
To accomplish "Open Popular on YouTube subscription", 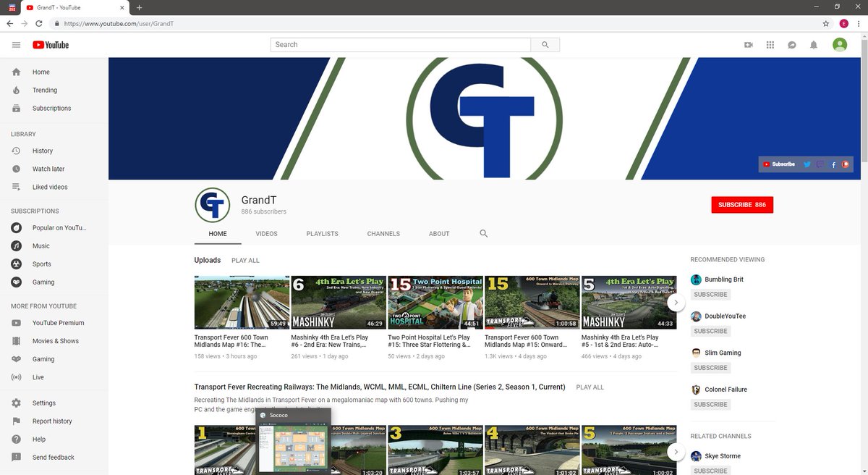I will [x=54, y=228].
